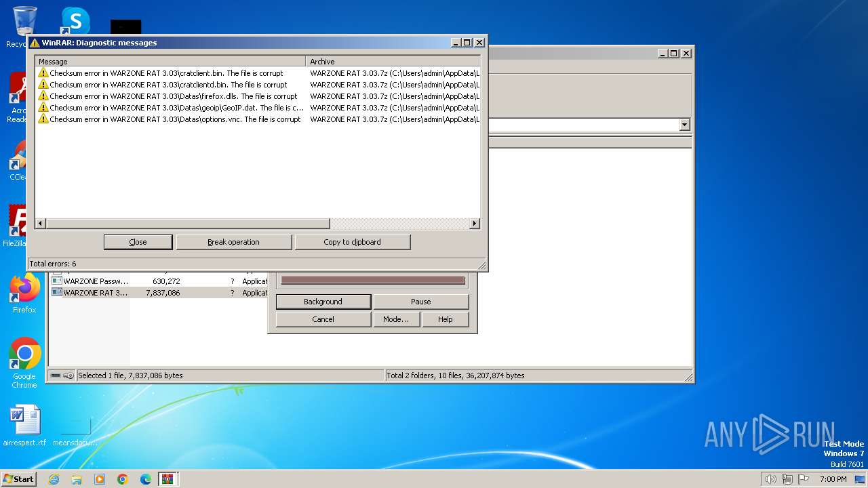Select the WARZONE RAT 3... file row

(158, 293)
